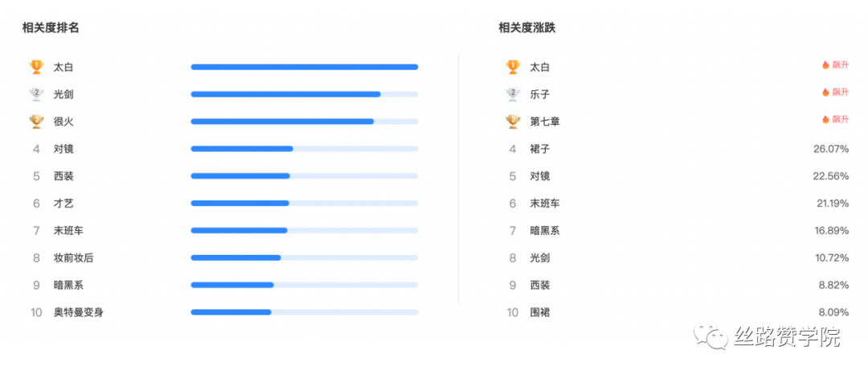The image size is (868, 375).
Task: Select keyword 对镜 in the ranking list
Action: click(x=63, y=148)
